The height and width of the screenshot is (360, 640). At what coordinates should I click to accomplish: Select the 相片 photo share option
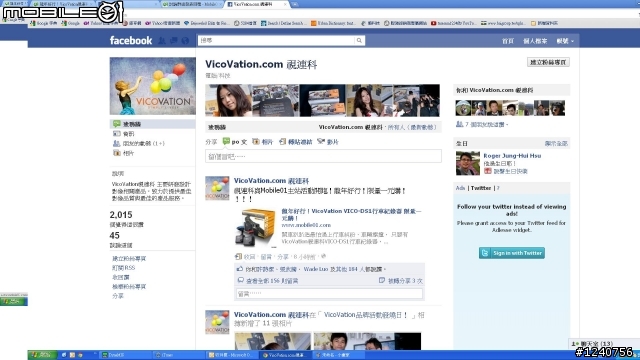pos(262,142)
